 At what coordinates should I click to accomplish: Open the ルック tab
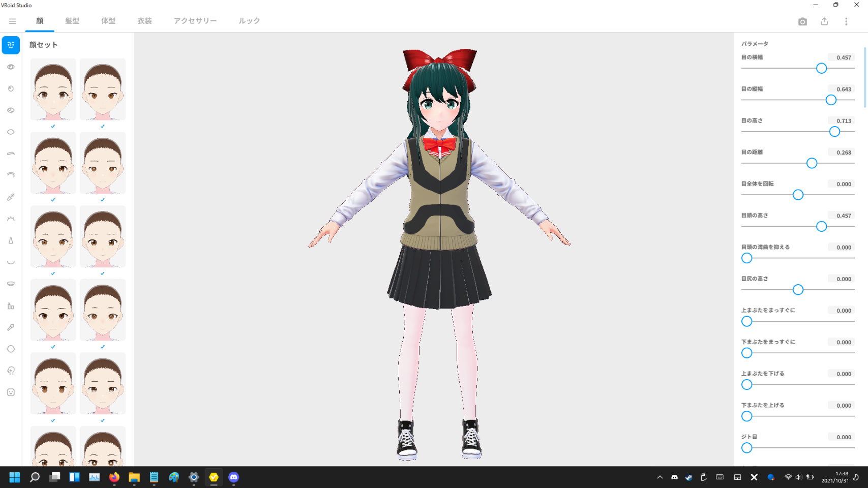[x=249, y=21]
